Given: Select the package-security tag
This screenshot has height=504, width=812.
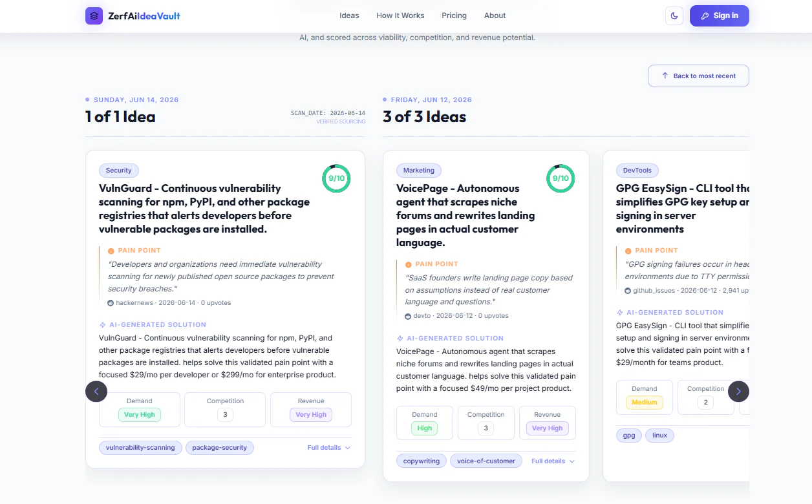Looking at the screenshot, I should [x=220, y=447].
